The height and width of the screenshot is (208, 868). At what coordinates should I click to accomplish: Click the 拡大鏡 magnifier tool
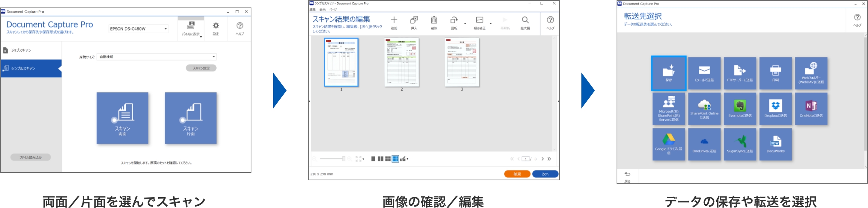(525, 23)
